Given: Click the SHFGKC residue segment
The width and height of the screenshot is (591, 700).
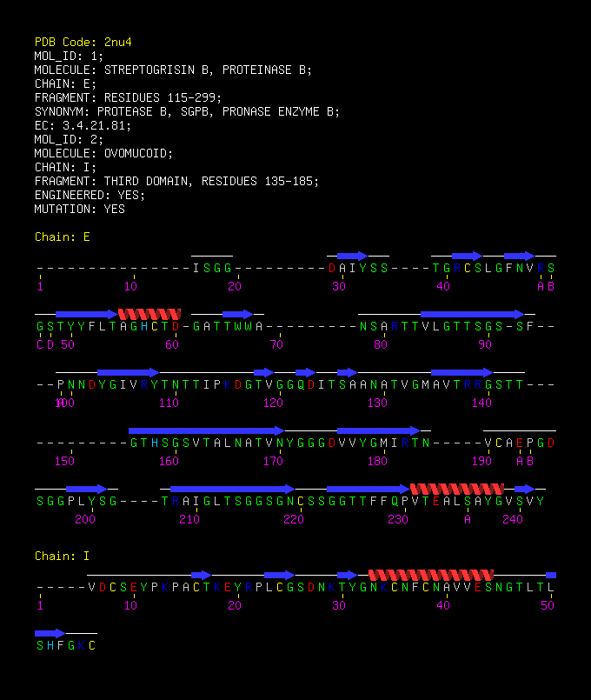Looking at the screenshot, I should 66,645.
